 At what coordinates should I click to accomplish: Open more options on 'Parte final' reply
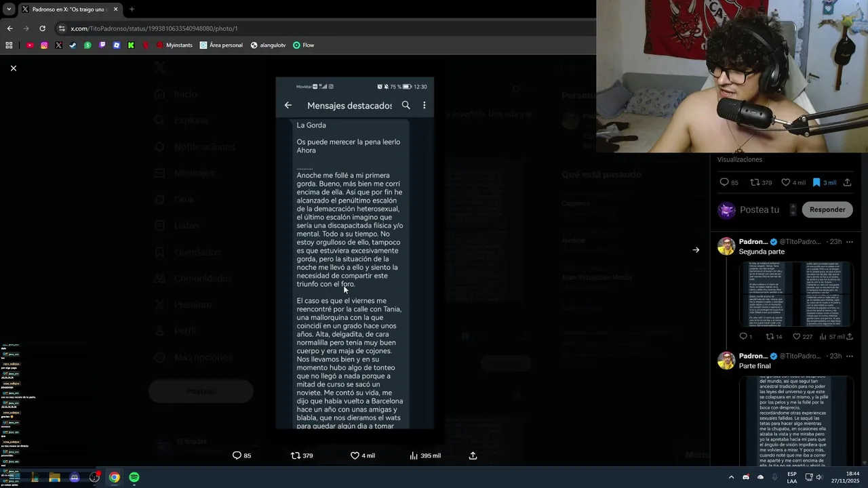849,356
